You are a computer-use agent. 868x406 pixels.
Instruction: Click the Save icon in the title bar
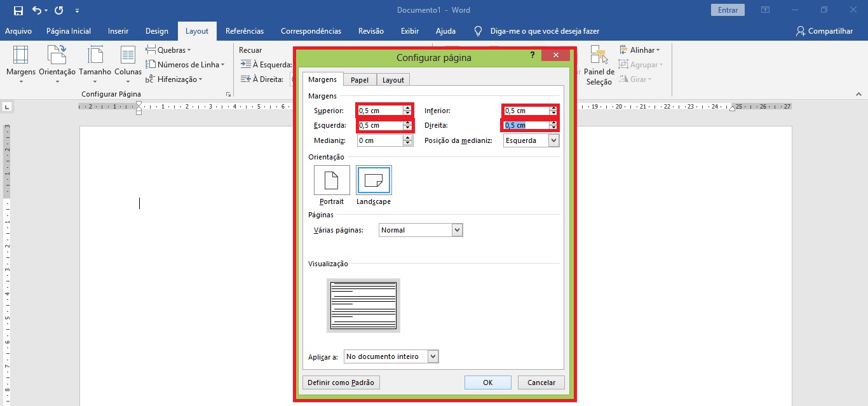pyautogui.click(x=18, y=10)
